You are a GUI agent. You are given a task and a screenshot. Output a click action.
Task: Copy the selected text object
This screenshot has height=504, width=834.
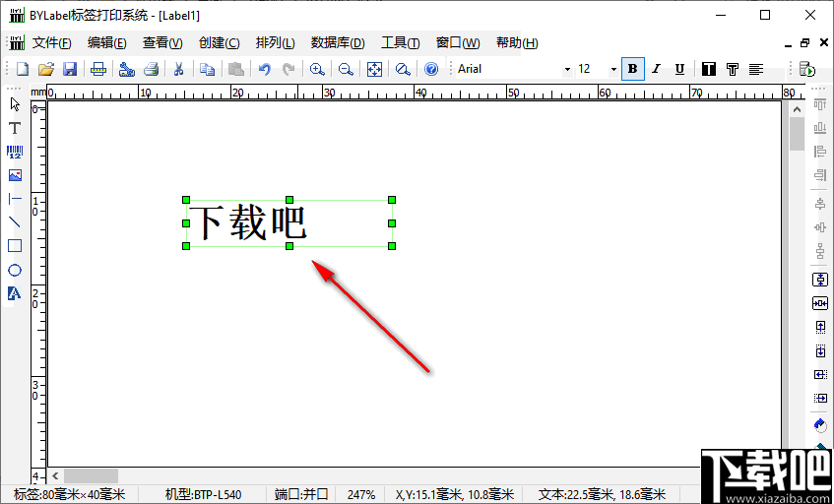[x=207, y=69]
